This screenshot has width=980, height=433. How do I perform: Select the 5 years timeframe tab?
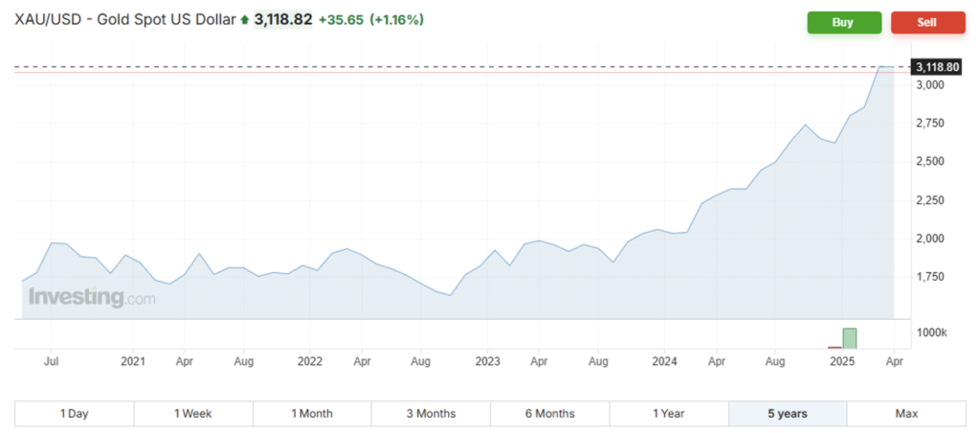pyautogui.click(x=788, y=414)
